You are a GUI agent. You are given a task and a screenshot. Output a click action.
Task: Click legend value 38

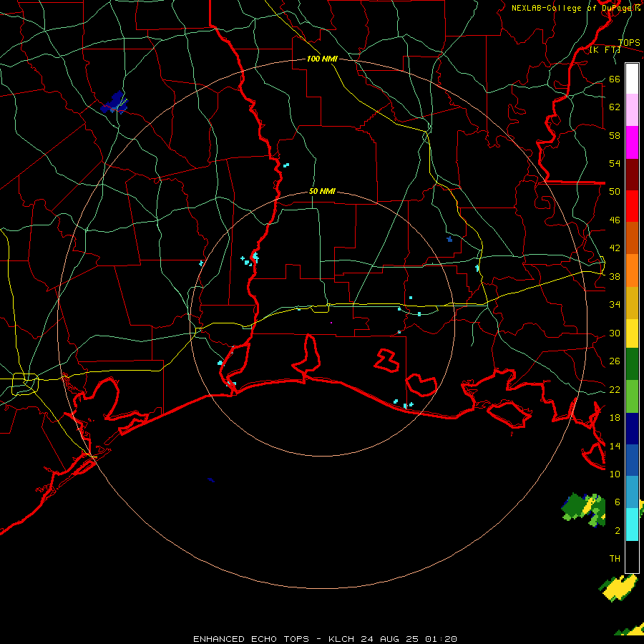coord(615,276)
